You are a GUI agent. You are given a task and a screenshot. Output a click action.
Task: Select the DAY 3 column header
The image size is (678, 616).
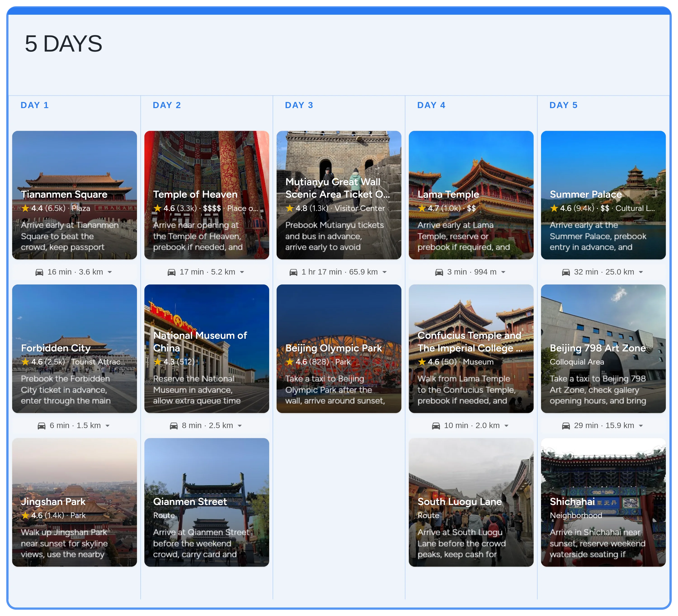[x=299, y=105]
